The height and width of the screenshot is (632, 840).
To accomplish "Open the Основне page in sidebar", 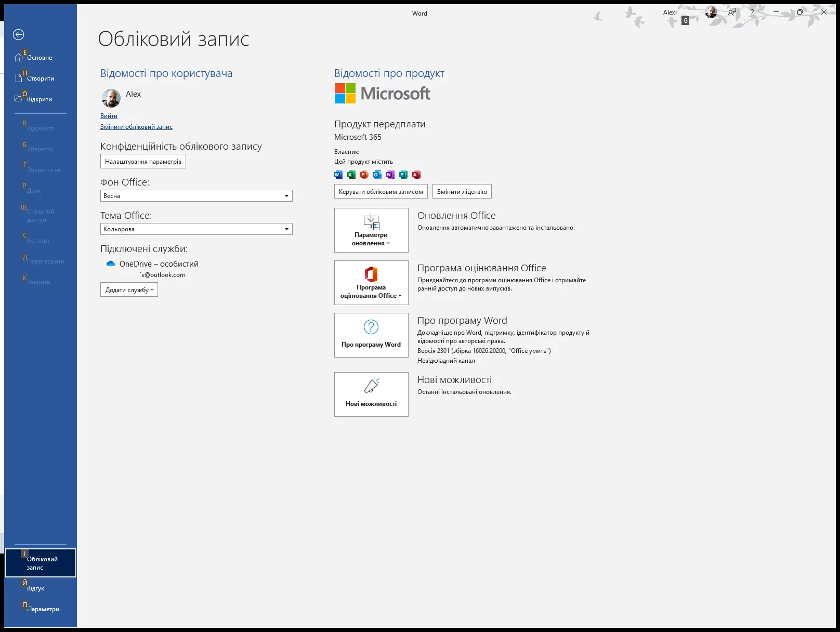I will 41,57.
